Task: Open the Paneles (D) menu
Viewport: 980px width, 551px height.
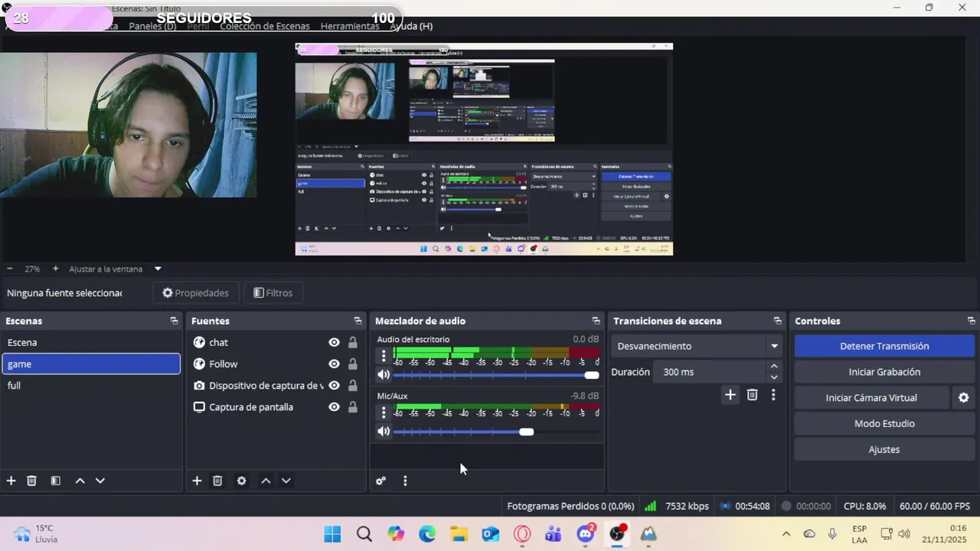Action: [x=152, y=26]
